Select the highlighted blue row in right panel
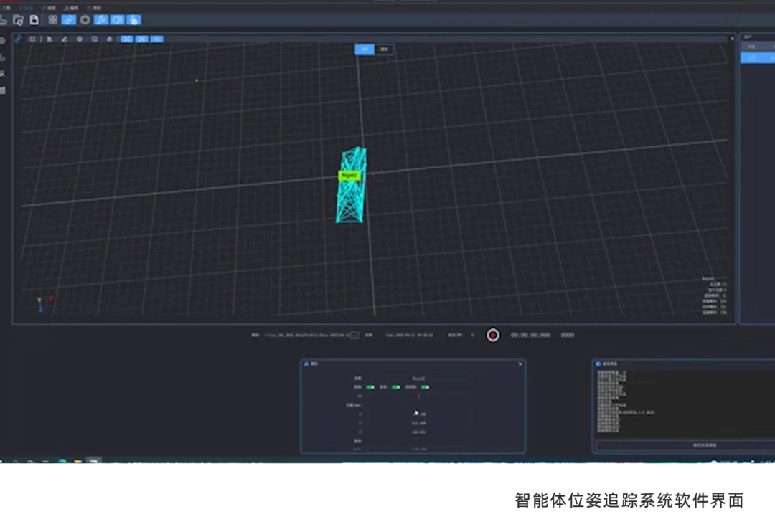 (757, 58)
